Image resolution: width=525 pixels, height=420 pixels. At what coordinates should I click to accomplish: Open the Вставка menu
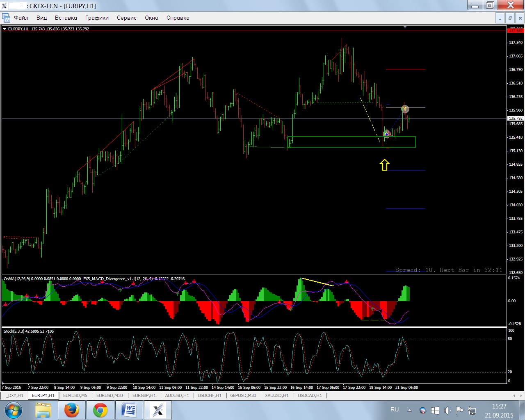point(66,18)
